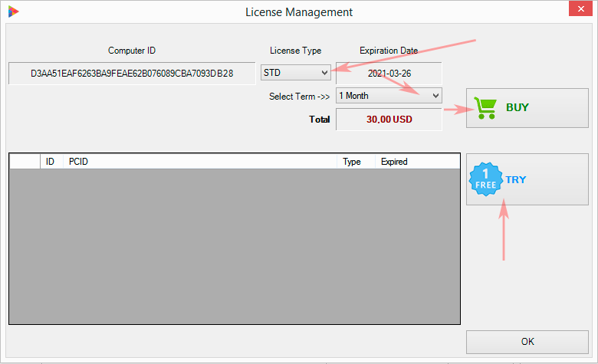598x364 pixels.
Task: Click the License Management title text
Action: 299,12
